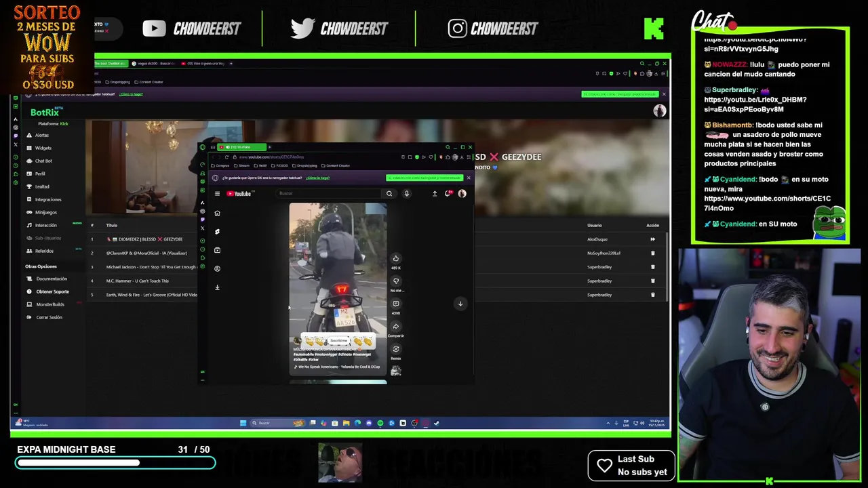Delete the @ClarentKP song row

[x=653, y=253]
